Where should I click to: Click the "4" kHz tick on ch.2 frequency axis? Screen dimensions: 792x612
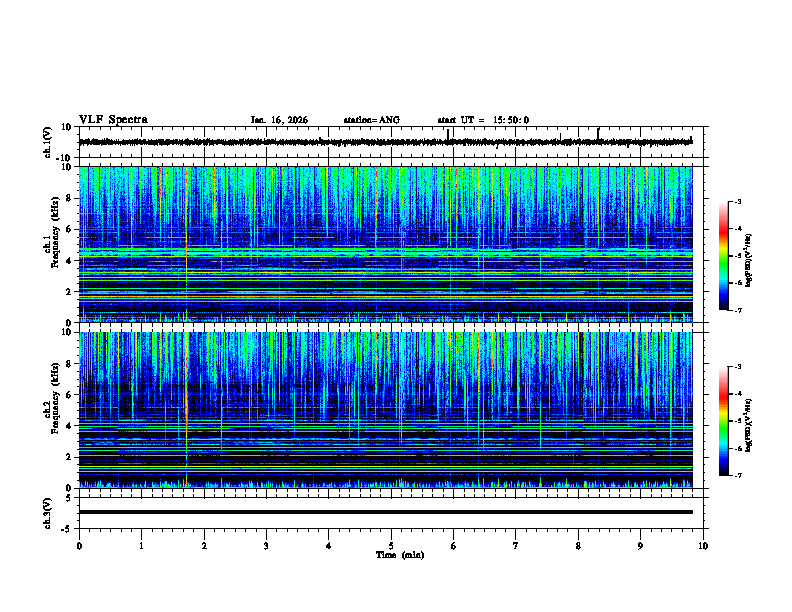[x=70, y=426]
